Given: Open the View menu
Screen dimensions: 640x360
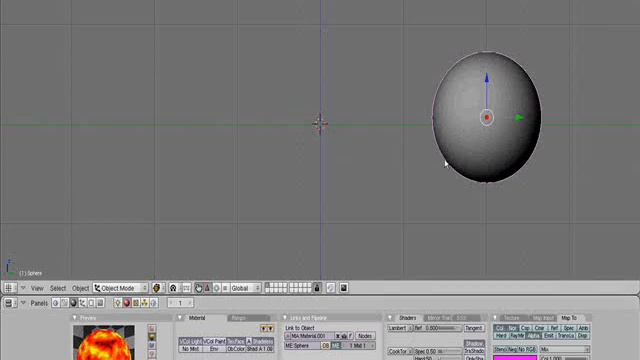Looking at the screenshot, I should [x=37, y=288].
